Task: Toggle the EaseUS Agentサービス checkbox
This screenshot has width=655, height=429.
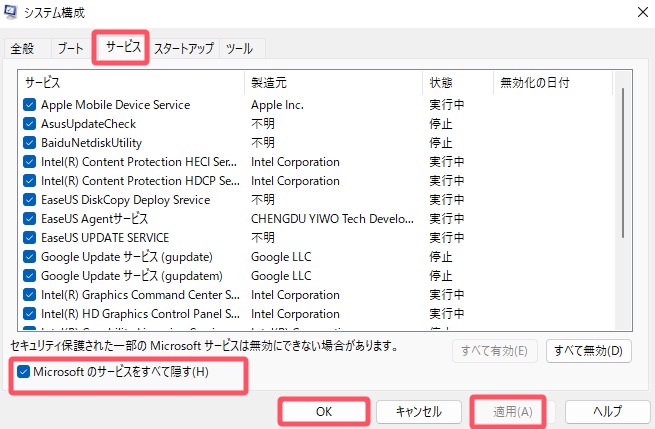Action: (x=29, y=218)
